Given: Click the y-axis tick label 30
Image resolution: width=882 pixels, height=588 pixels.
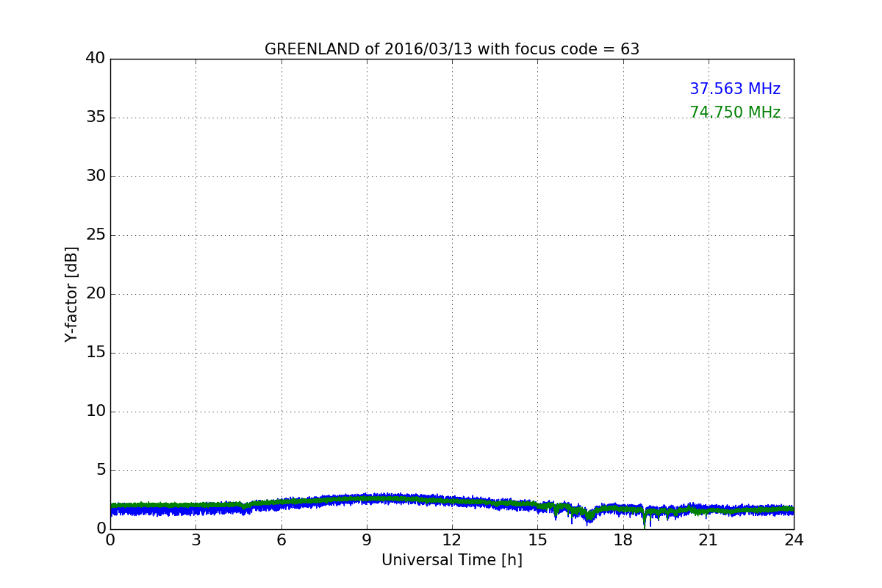Looking at the screenshot, I should [96, 176].
